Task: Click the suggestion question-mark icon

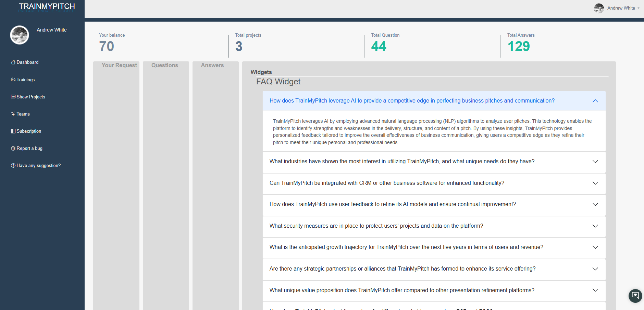Action: coord(13,165)
